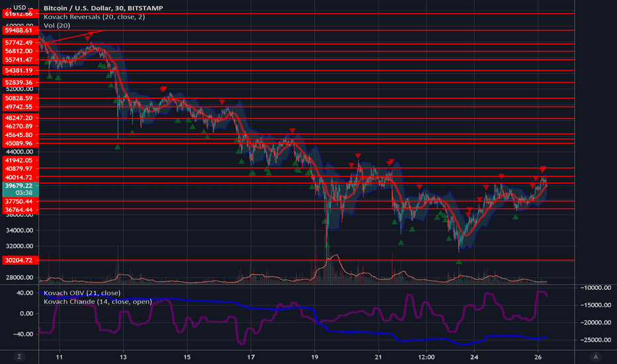Click the 57742.49 price level label

pos(21,42)
